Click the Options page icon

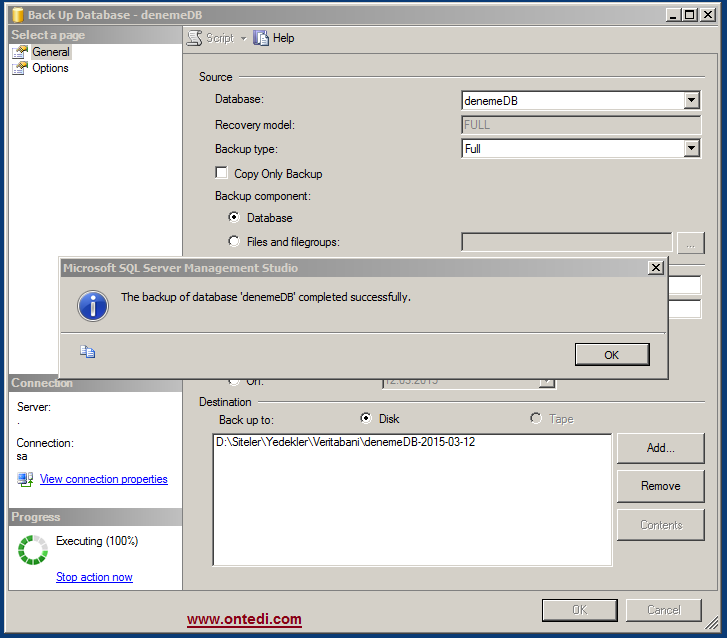[x=20, y=68]
